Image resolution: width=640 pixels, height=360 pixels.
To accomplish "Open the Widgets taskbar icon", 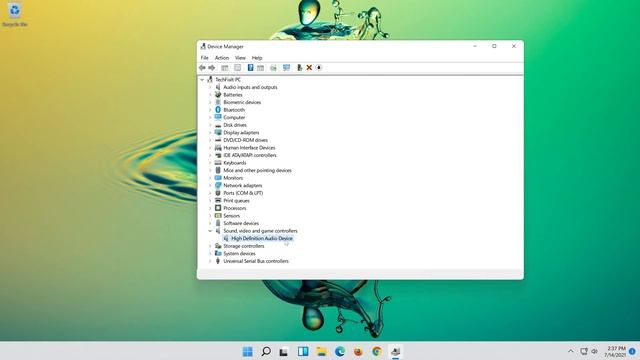I will tap(303, 351).
